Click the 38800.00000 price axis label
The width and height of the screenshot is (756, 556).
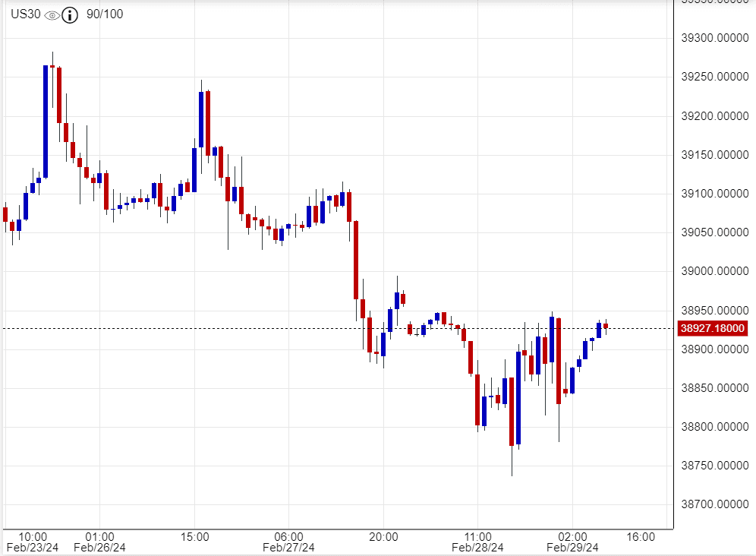(x=713, y=427)
